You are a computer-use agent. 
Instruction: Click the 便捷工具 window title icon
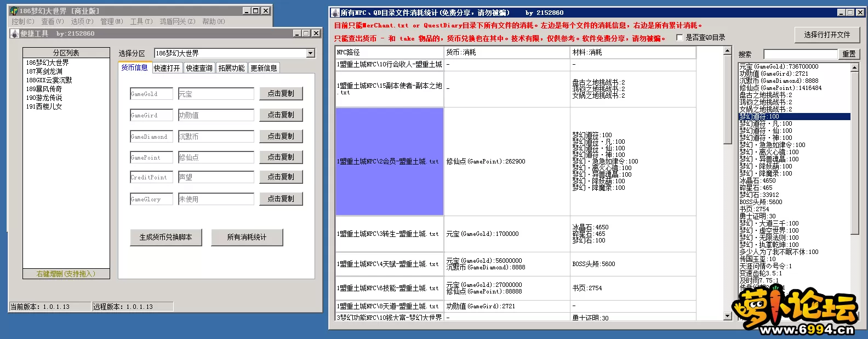click(x=15, y=33)
